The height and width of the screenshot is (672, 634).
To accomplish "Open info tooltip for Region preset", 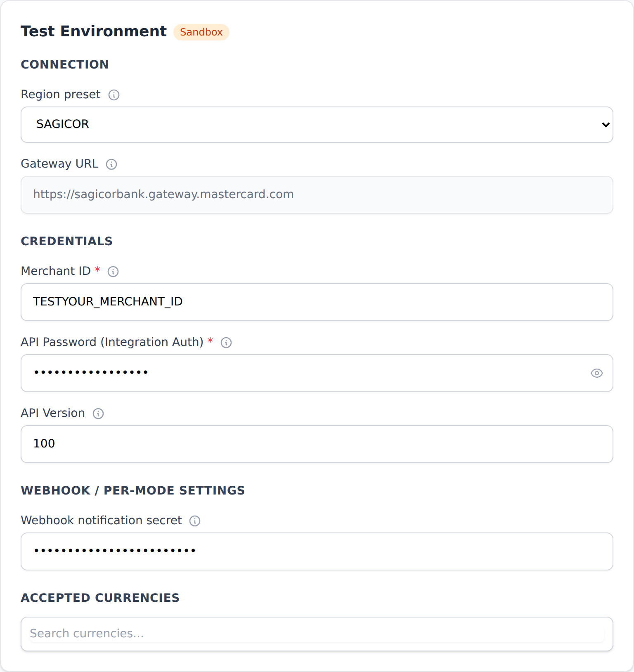I will pos(114,95).
